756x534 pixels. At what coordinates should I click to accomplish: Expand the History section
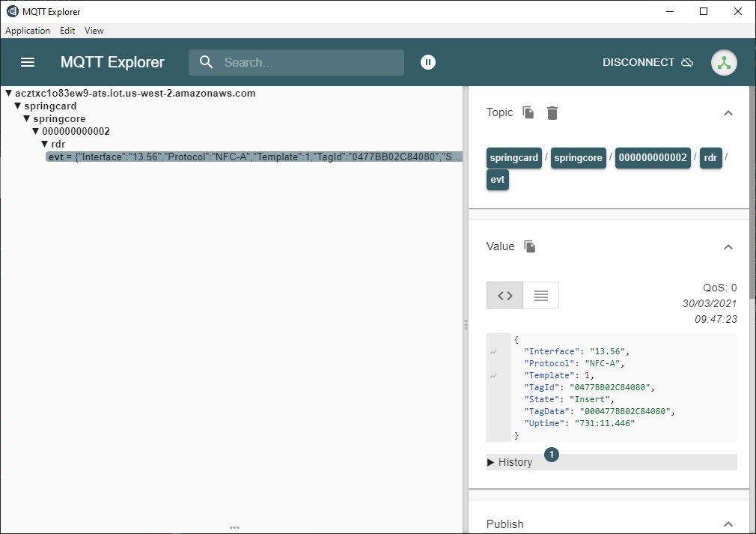pyautogui.click(x=612, y=462)
